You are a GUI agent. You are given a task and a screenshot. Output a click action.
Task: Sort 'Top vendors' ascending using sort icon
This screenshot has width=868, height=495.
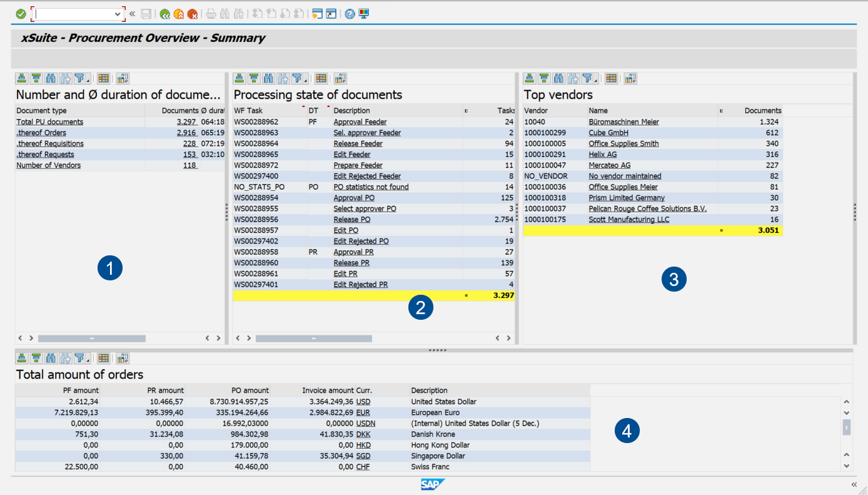click(529, 78)
